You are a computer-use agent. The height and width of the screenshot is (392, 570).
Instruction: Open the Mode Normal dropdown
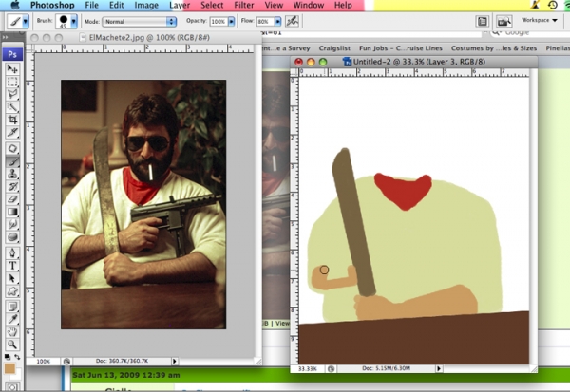[140, 22]
